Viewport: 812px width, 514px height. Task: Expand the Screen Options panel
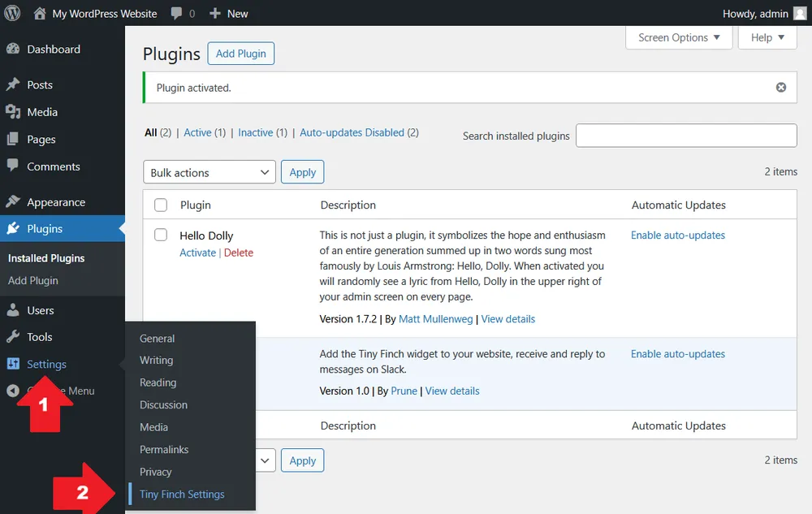pyautogui.click(x=679, y=37)
